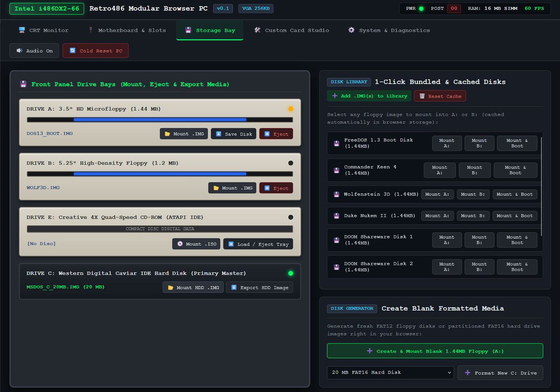The width and height of the screenshot is (560, 392).
Task: Click Mount HDD .IMG button
Action: tap(193, 287)
